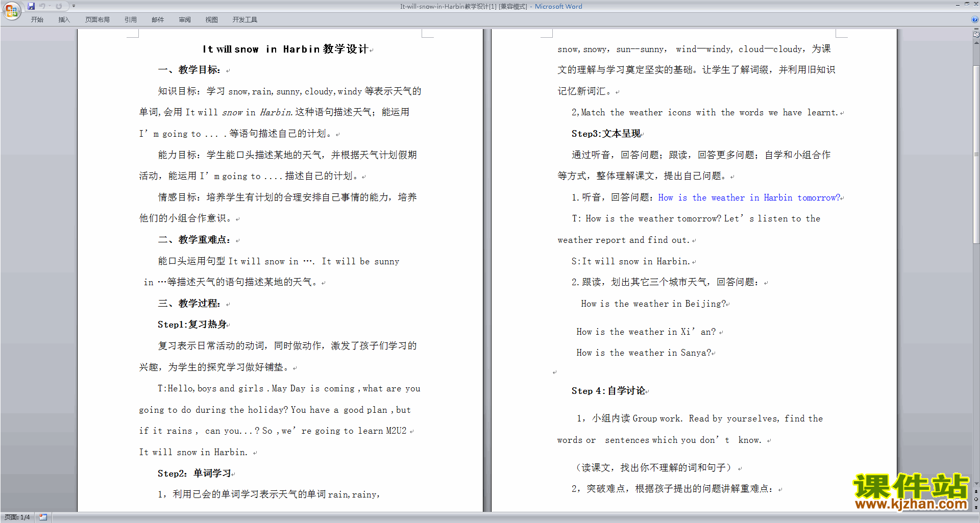Click the Redo circular-arrow icon

pos(59,6)
